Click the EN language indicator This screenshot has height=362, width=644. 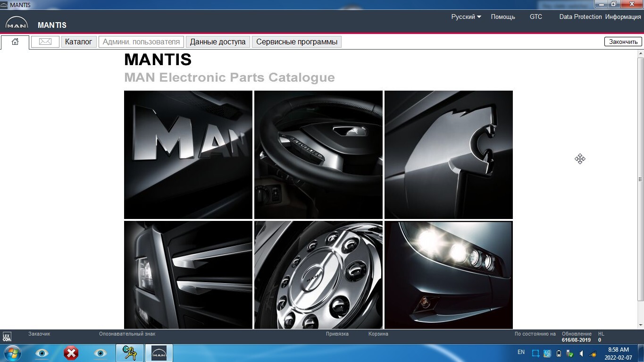(521, 352)
